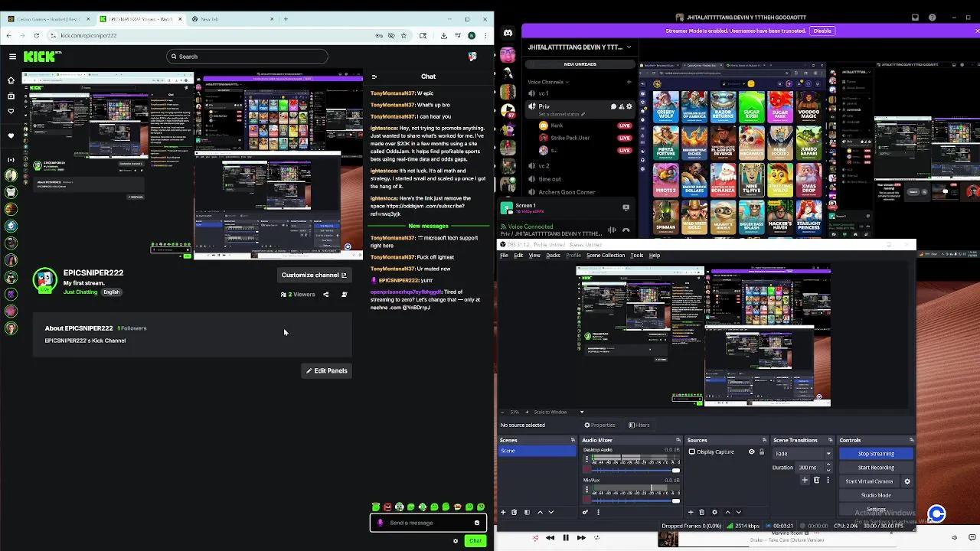Image resolution: width=980 pixels, height=551 pixels.
Task: Mute Desktop Audio in OBS mixer
Action: 586,470
